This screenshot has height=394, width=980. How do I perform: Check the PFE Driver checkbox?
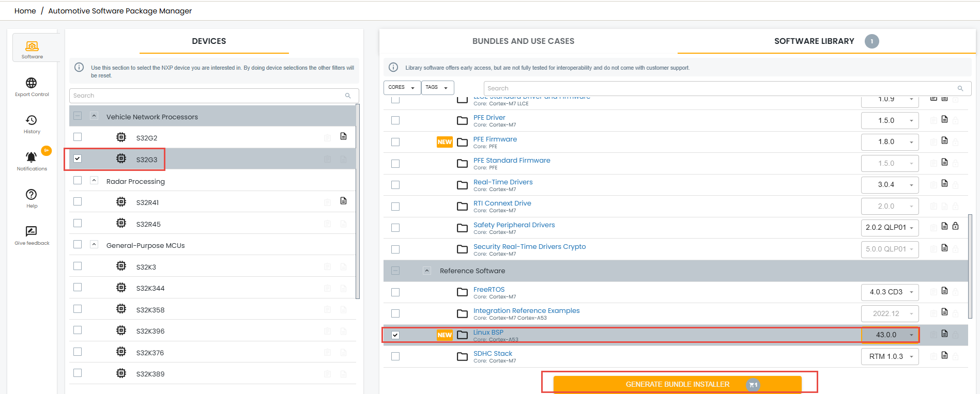tap(395, 120)
